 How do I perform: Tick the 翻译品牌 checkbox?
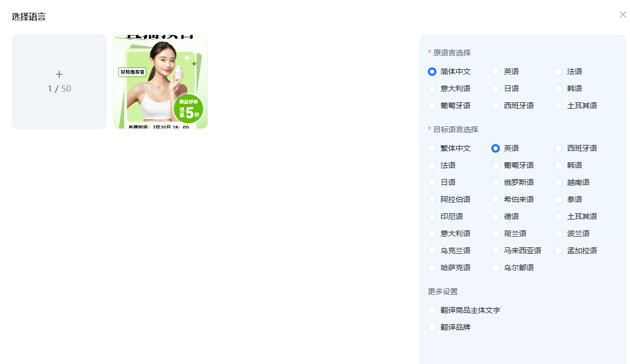point(433,327)
